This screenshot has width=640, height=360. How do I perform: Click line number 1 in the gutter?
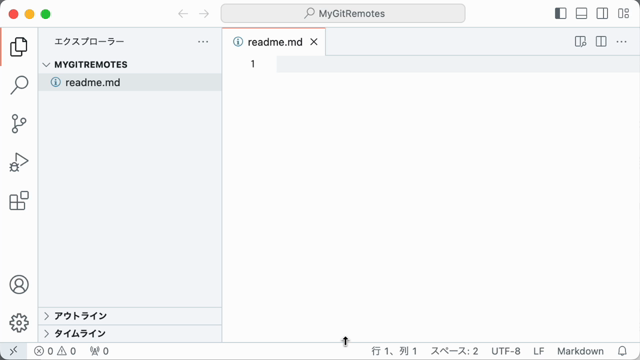[x=253, y=64]
